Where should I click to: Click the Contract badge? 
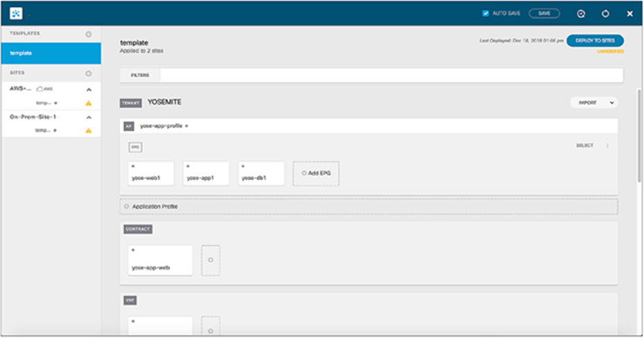(138, 229)
